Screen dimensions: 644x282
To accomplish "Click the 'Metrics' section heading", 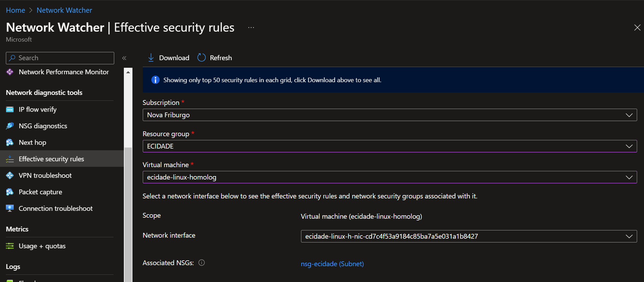I will tap(17, 229).
